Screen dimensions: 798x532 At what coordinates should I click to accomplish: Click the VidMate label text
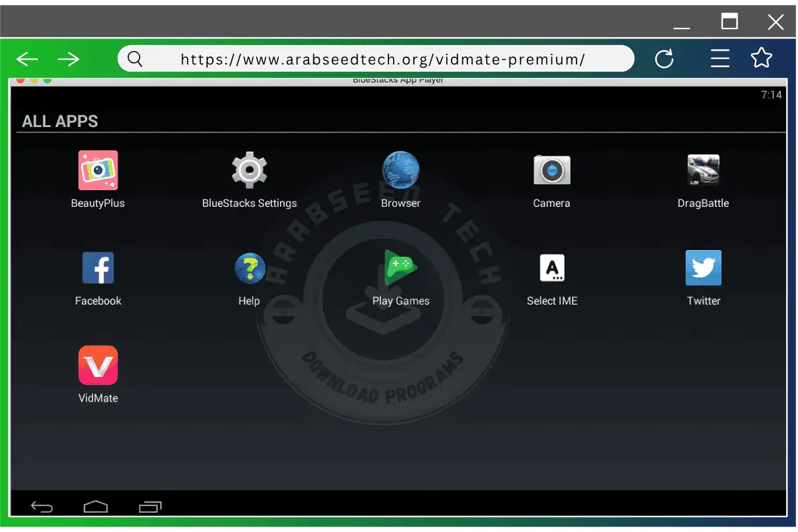coord(98,398)
